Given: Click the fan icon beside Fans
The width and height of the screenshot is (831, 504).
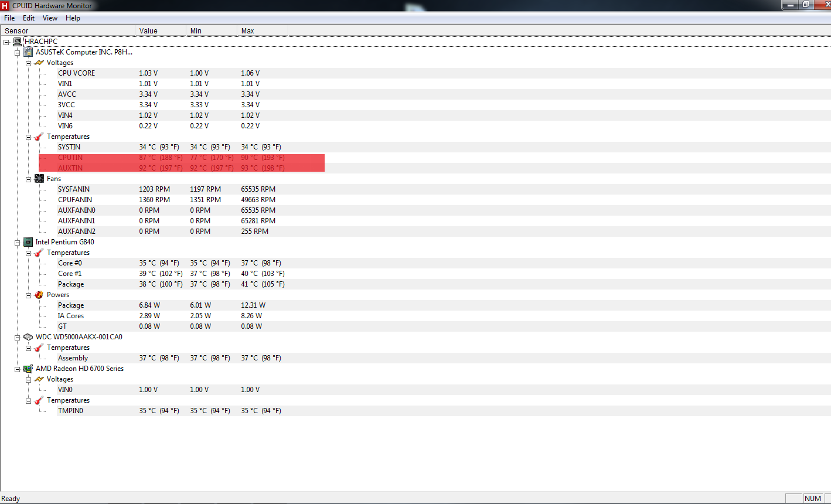Looking at the screenshot, I should point(39,179).
